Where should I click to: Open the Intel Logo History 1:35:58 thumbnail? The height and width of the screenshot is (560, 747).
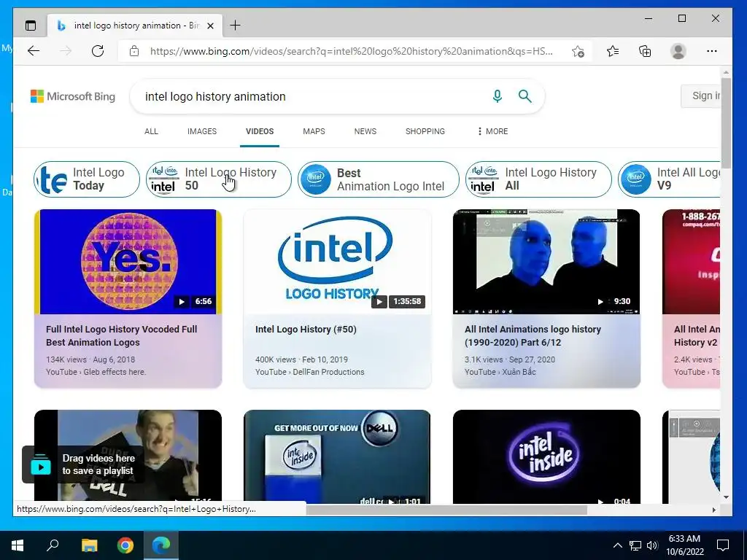337,262
